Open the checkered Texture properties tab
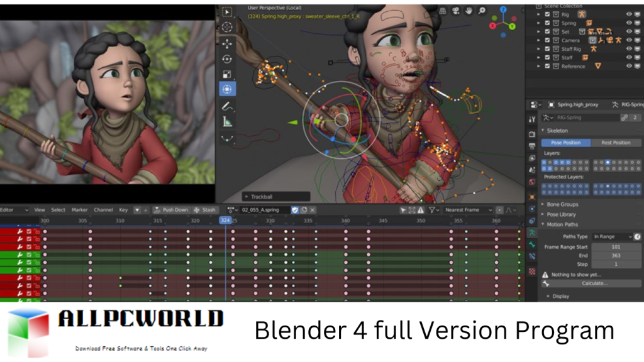The image size is (644, 362). pos(532,271)
